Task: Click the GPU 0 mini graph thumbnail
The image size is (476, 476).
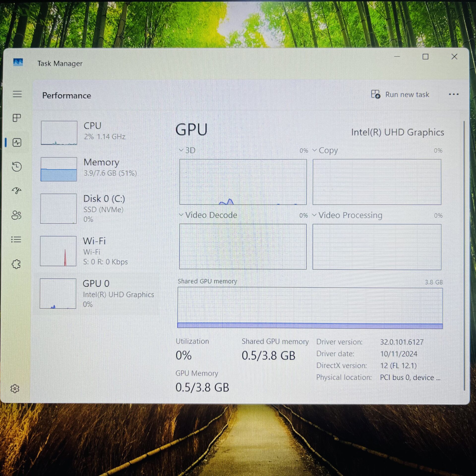Action: tap(58, 294)
